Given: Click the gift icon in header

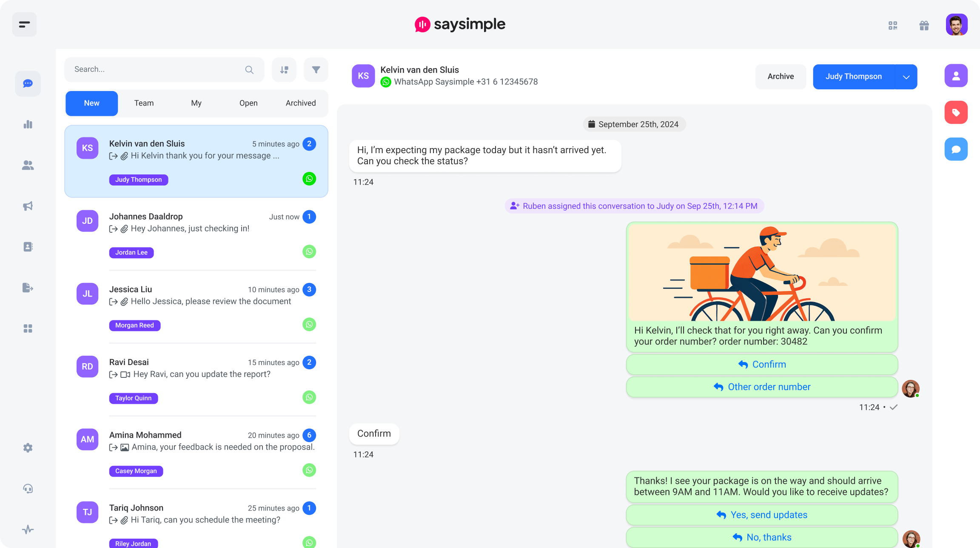Looking at the screenshot, I should pyautogui.click(x=924, y=26).
